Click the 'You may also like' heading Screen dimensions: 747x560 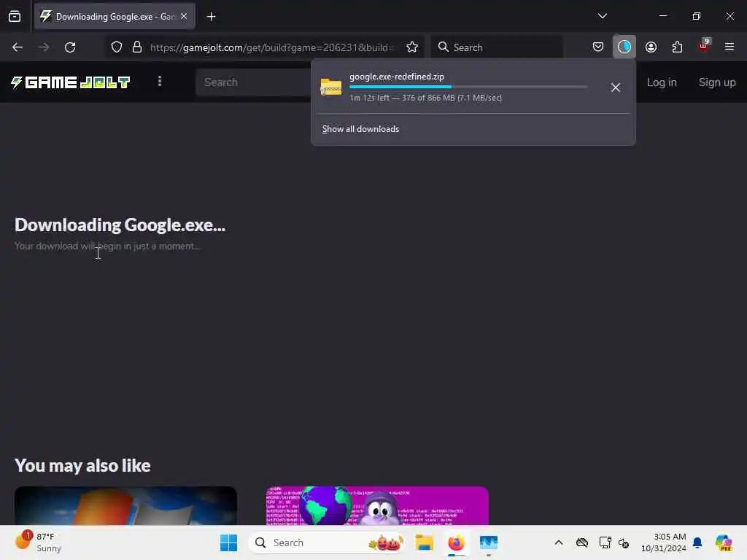pos(82,465)
